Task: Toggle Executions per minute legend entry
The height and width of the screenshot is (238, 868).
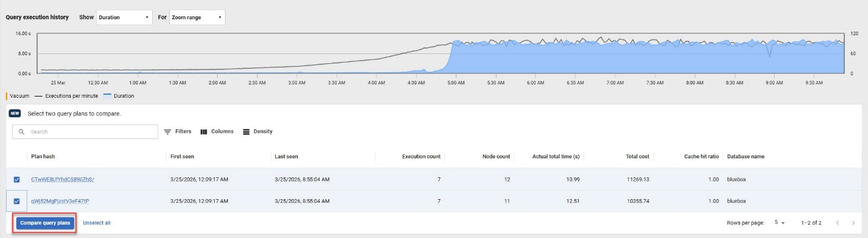Action: [66, 96]
